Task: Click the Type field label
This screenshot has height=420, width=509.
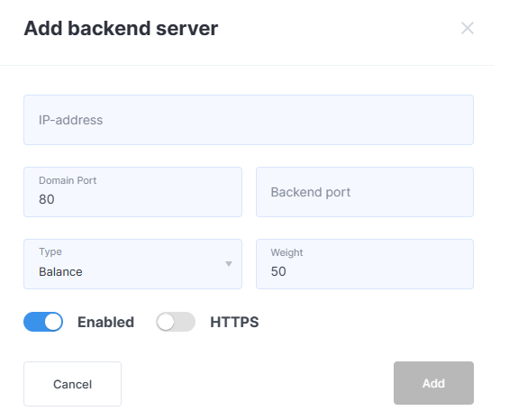Action: [50, 252]
